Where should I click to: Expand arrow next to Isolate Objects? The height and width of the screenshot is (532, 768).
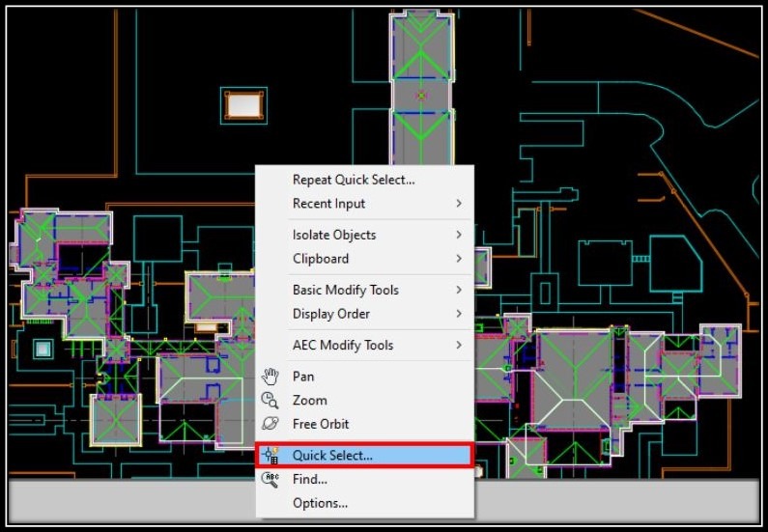point(459,235)
